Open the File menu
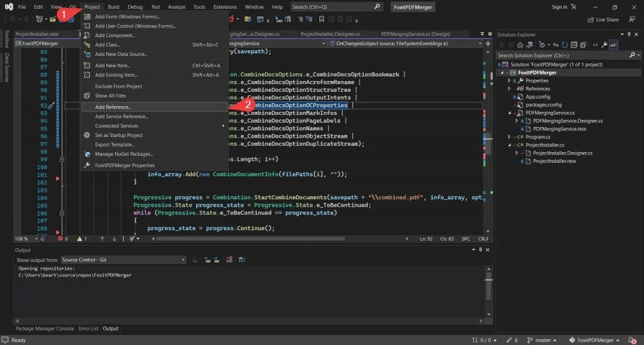This screenshot has width=644, height=345. pyautogui.click(x=22, y=7)
